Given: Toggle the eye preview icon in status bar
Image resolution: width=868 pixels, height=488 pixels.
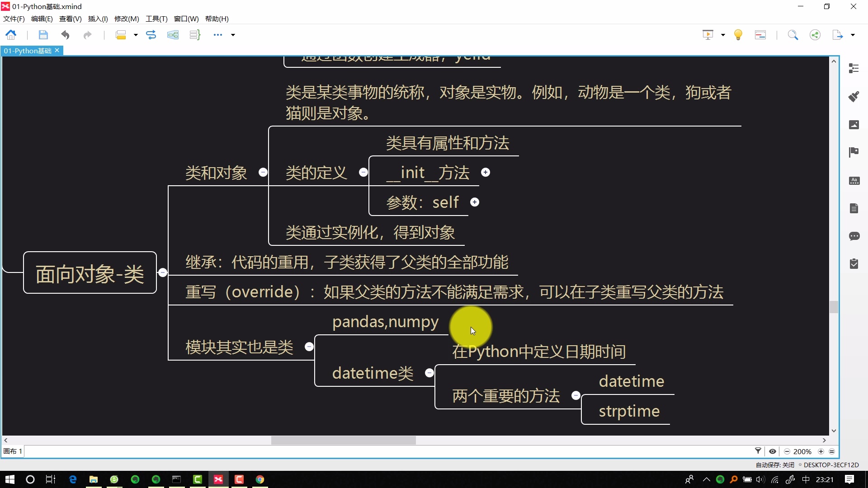Looking at the screenshot, I should pyautogui.click(x=773, y=451).
